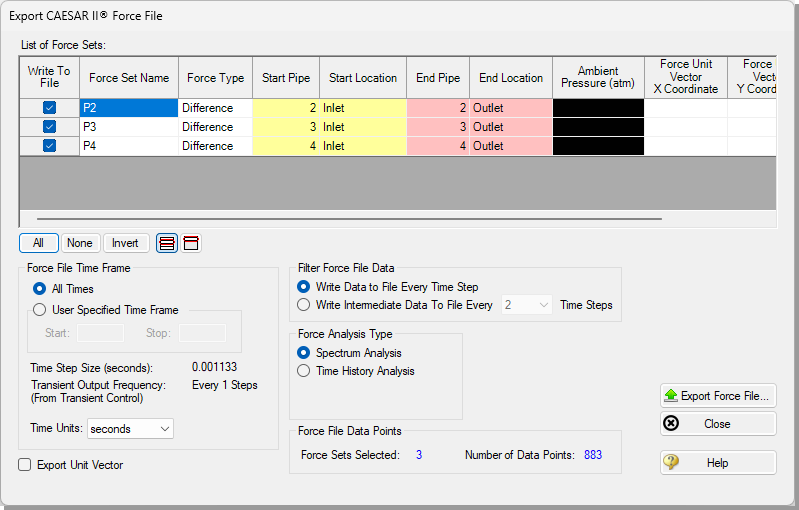The height and width of the screenshot is (510, 799).
Task: Select the P4 force set name cell
Action: point(129,146)
